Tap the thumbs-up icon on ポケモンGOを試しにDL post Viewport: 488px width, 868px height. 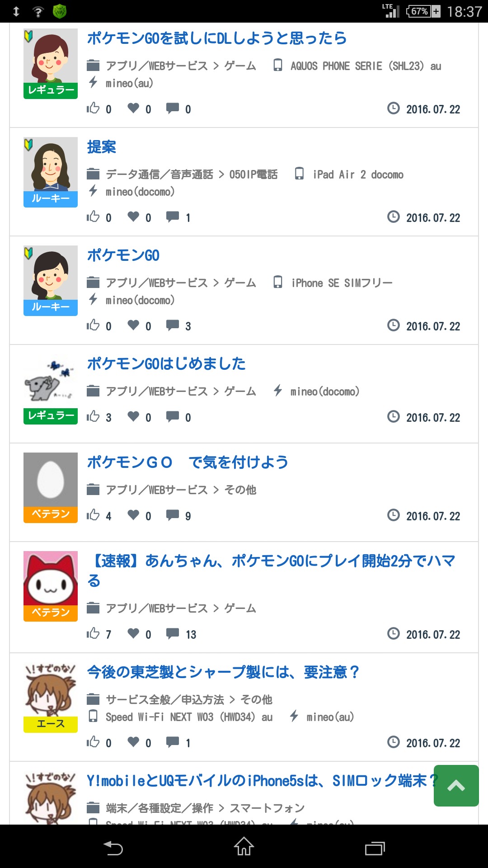(x=93, y=108)
